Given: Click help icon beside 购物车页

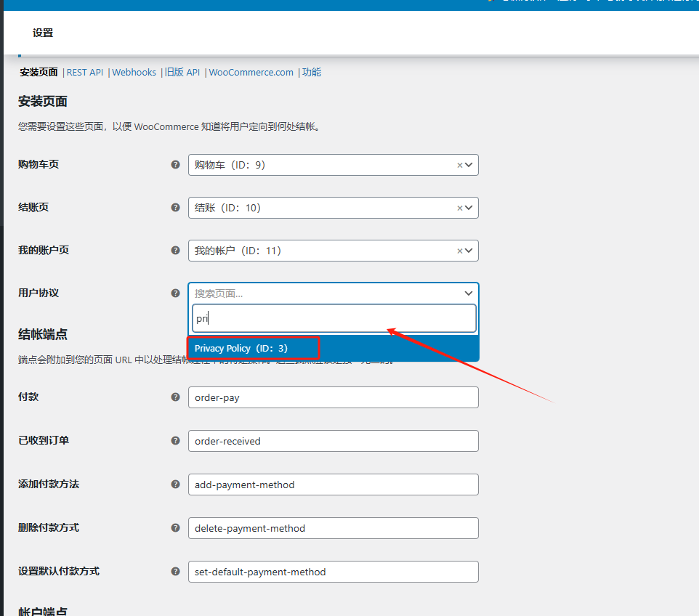Looking at the screenshot, I should tap(175, 165).
